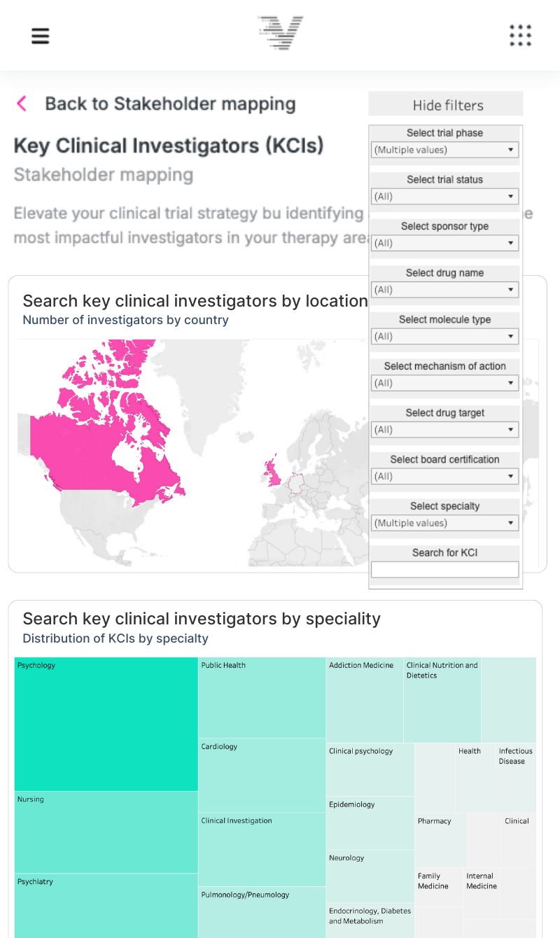Click the pink back chevron arrow
Screen dimensions: 560x938
click(x=22, y=104)
